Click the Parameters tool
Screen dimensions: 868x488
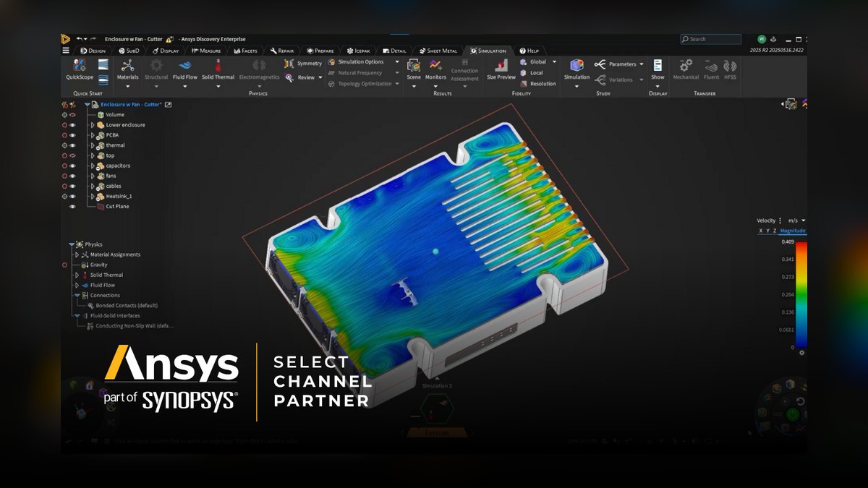pos(616,64)
